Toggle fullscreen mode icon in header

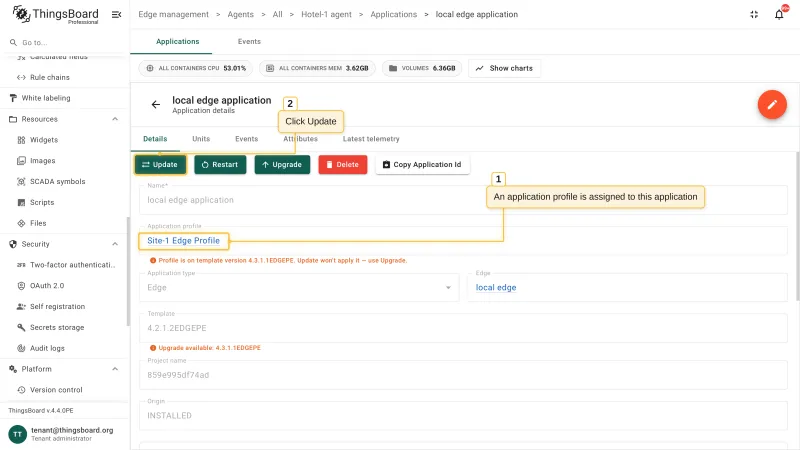point(754,14)
